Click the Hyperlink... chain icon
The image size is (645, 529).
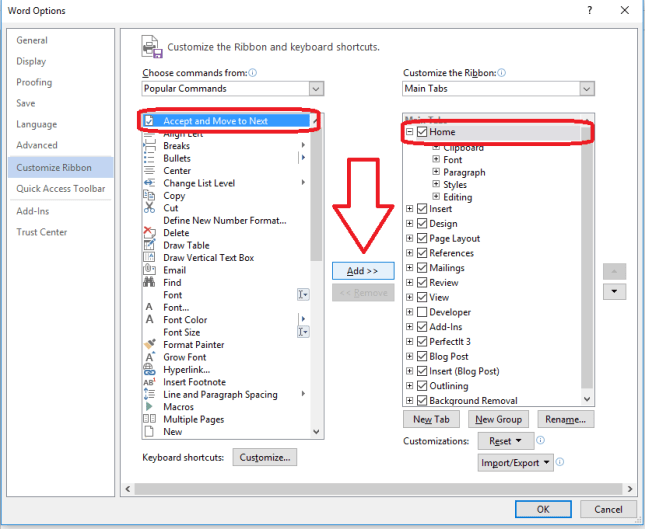click(x=149, y=369)
